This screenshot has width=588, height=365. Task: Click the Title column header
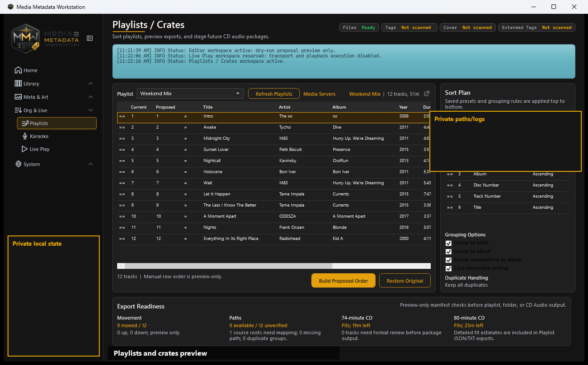pyautogui.click(x=208, y=107)
